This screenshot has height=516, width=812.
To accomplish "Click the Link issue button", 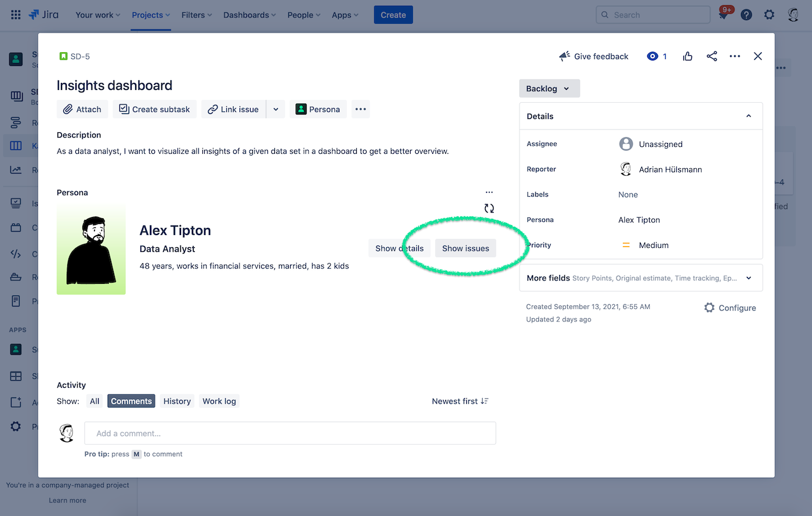I will 234,109.
